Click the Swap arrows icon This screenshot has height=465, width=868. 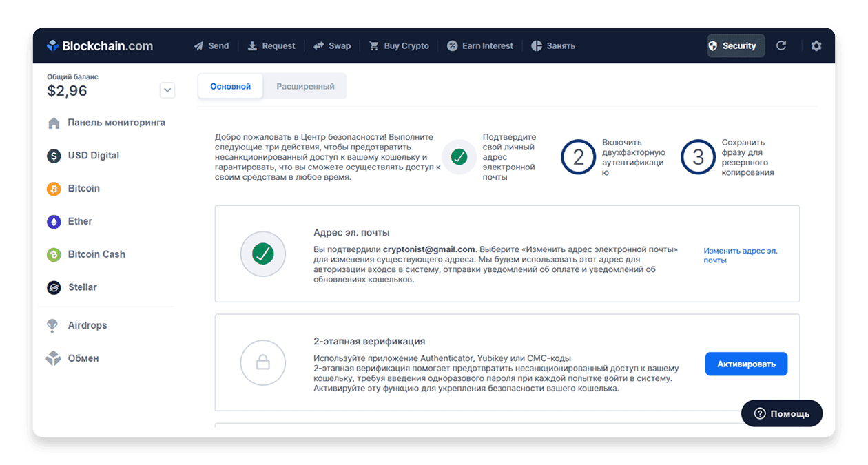click(x=318, y=46)
